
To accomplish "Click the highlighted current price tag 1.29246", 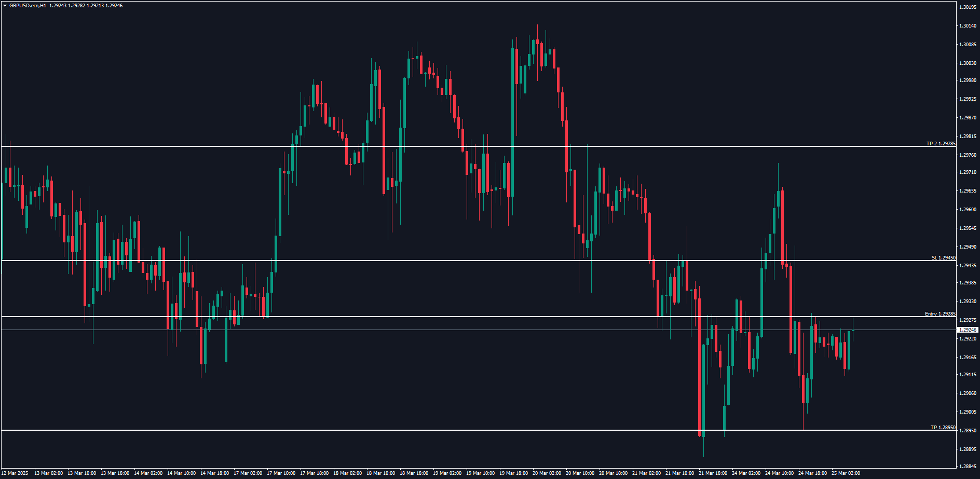I will click(x=968, y=330).
